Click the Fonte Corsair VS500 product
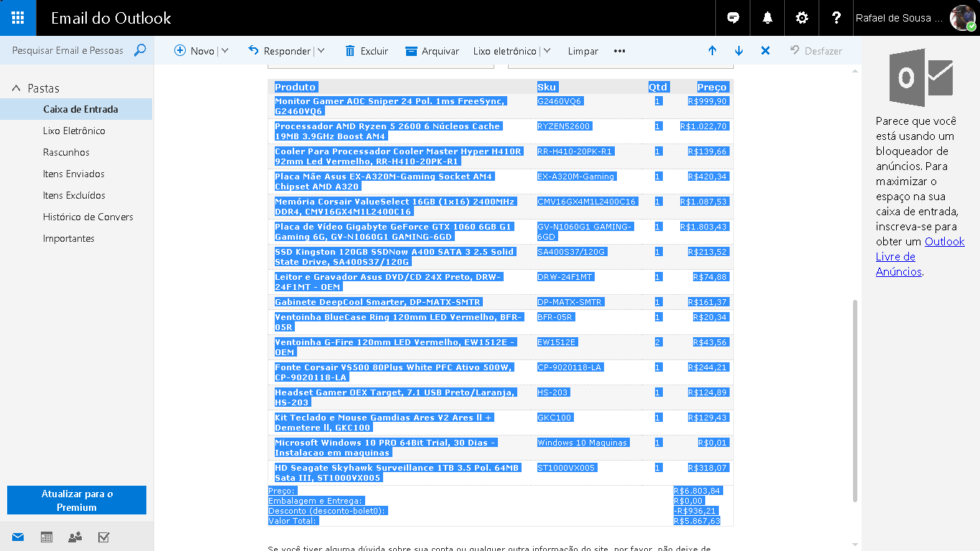 (394, 372)
